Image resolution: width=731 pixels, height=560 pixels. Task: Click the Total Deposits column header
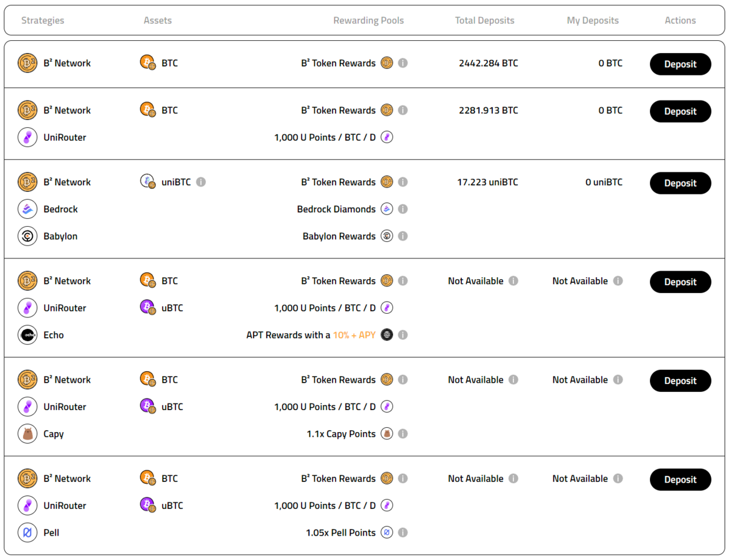[x=484, y=21]
